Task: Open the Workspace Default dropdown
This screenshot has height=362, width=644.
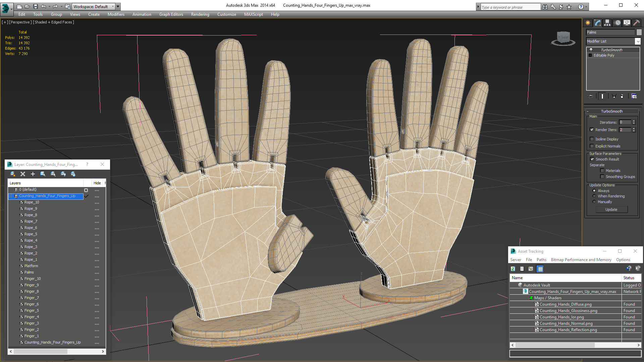Action: 113,6
